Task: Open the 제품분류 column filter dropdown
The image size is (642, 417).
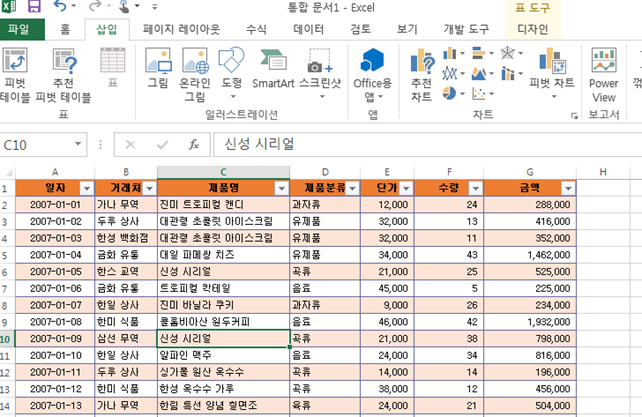Action: [352, 188]
